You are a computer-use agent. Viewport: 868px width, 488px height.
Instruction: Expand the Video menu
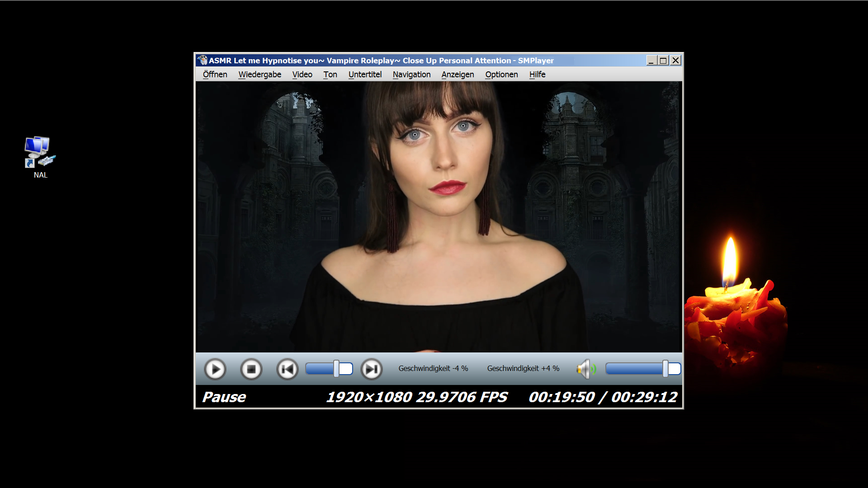pos(302,75)
